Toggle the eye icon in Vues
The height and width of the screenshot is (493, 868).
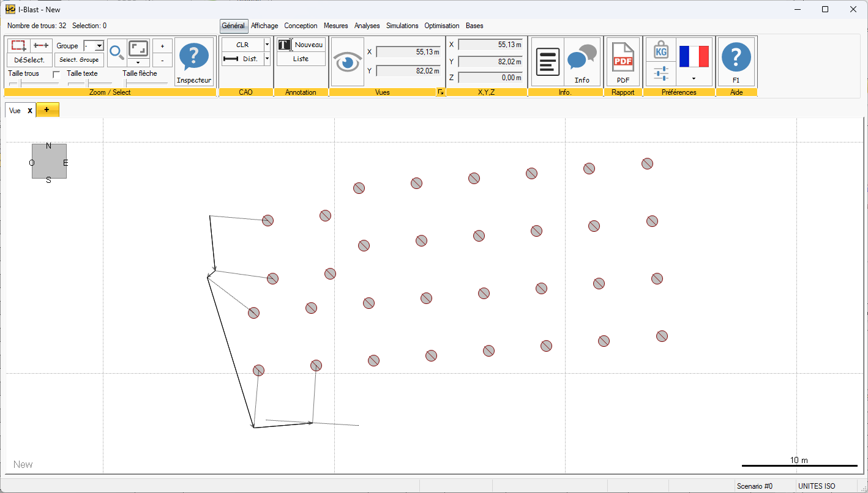[x=348, y=62]
